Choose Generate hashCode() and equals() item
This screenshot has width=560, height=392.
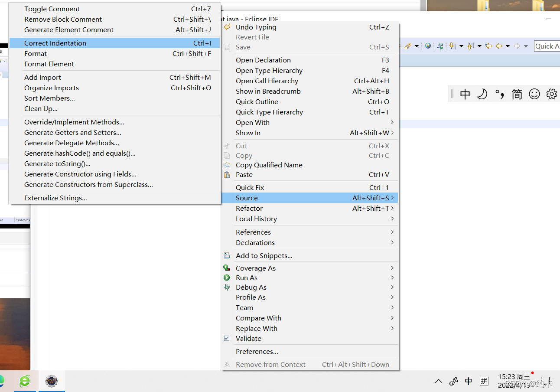pyautogui.click(x=114, y=154)
